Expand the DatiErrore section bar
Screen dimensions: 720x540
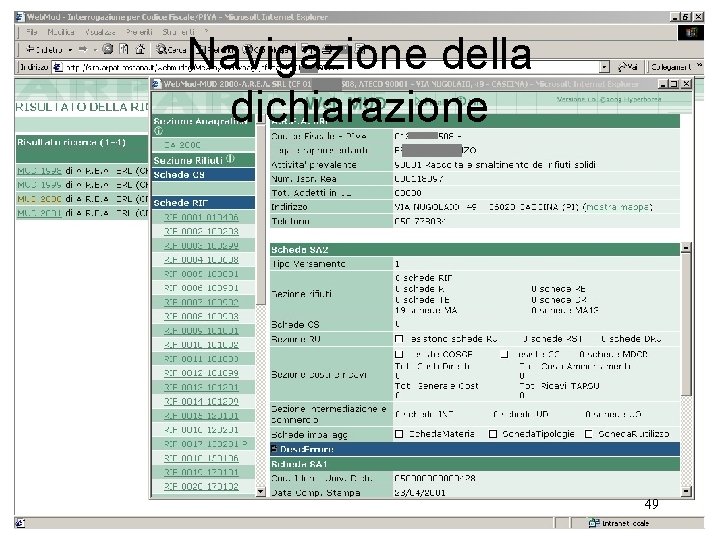(x=475, y=449)
